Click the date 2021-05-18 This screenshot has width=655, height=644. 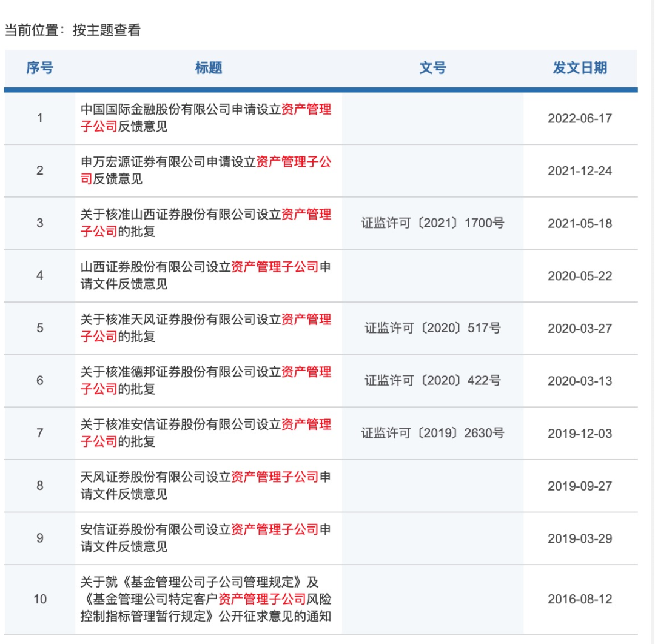pyautogui.click(x=580, y=223)
